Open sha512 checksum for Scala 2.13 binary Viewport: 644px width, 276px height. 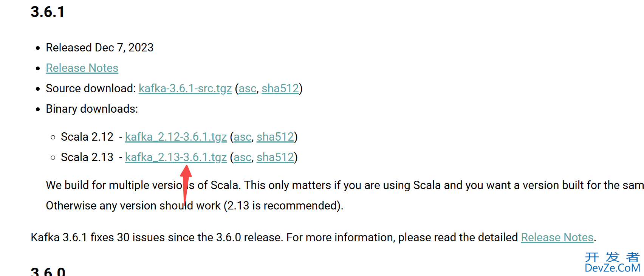[x=275, y=157]
